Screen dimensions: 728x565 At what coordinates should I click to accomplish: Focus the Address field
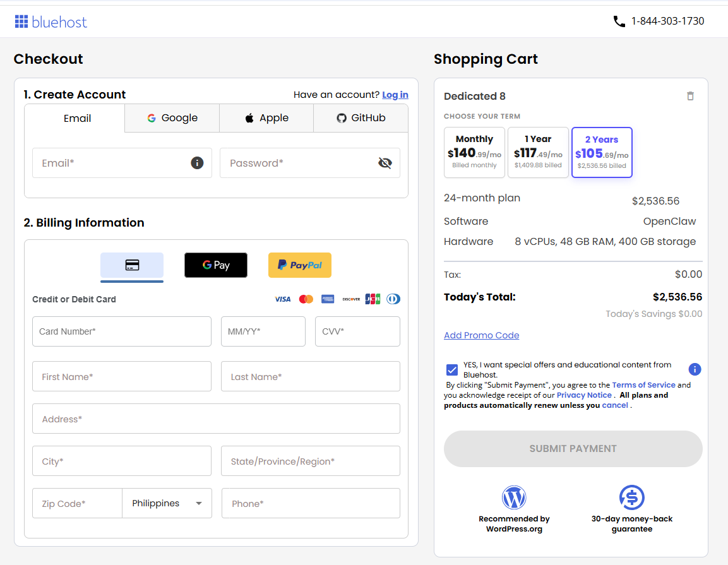216,419
